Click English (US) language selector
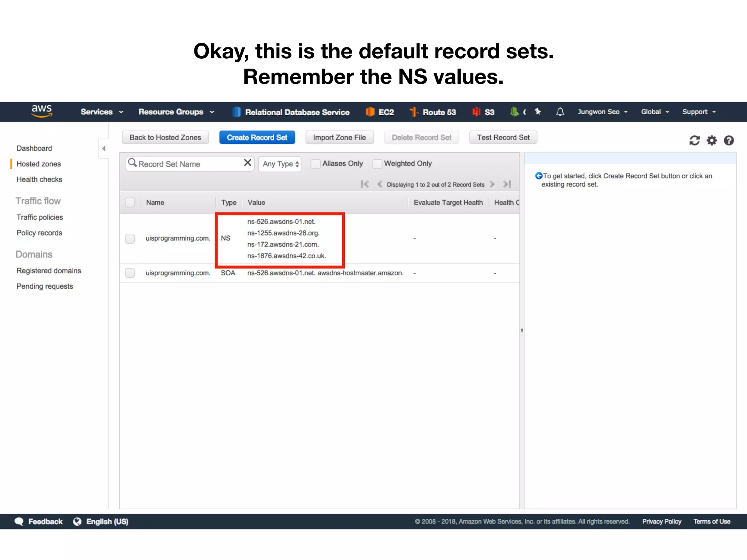Screen dimensions: 747x560 click(107, 521)
